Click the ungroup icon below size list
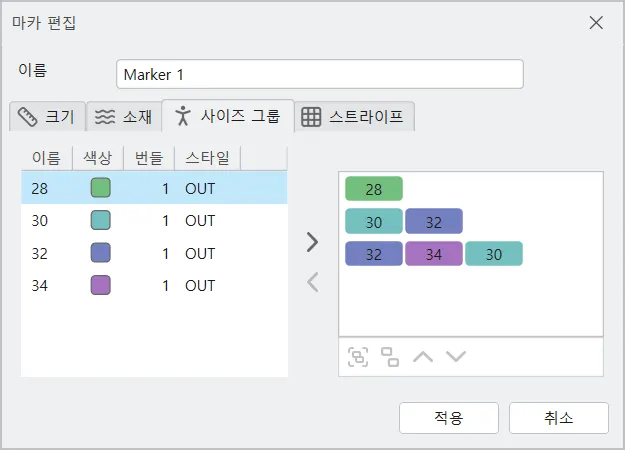 [x=389, y=357]
